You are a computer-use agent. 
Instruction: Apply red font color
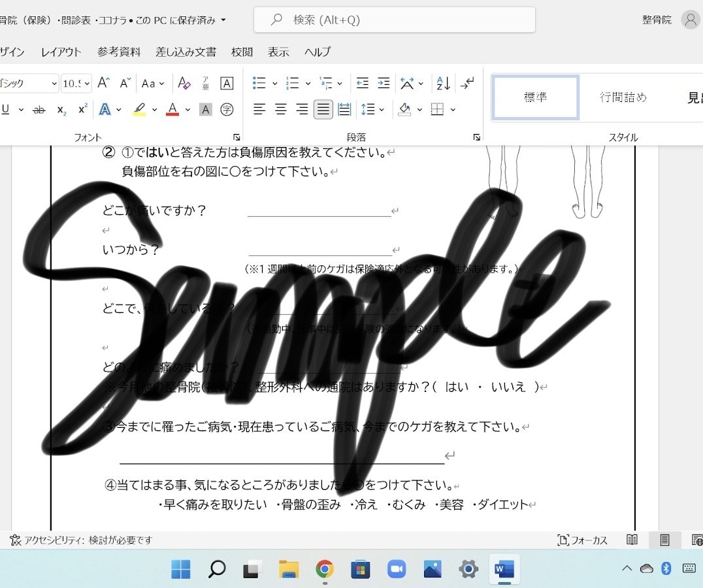172,109
